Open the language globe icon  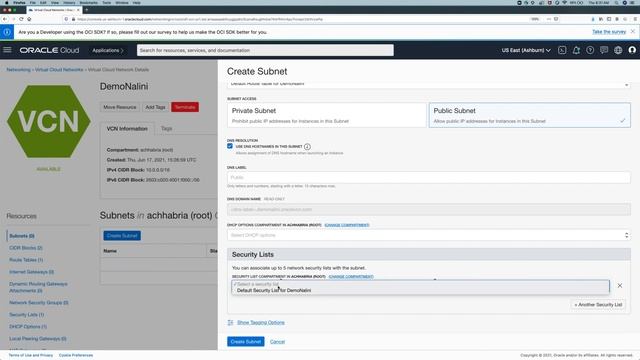tap(618, 50)
